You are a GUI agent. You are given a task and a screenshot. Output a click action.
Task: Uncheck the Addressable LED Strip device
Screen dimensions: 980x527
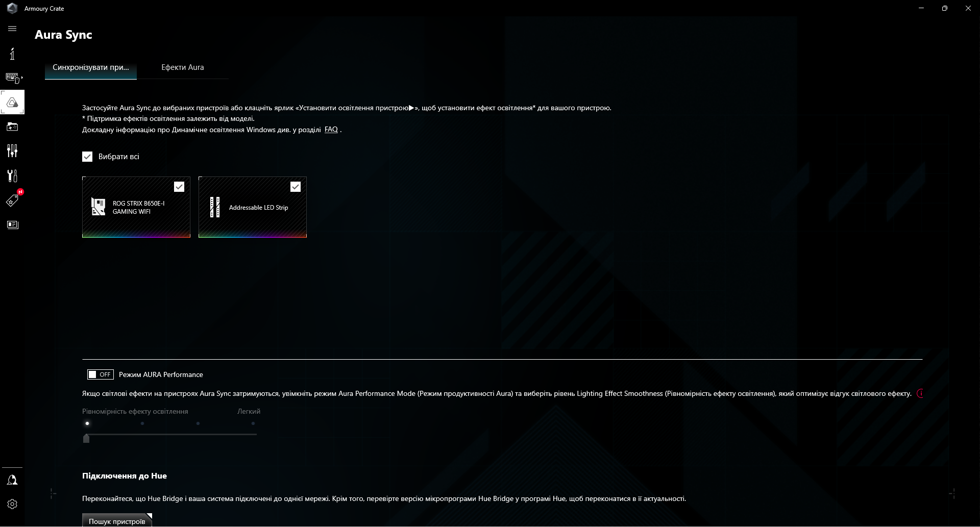pyautogui.click(x=296, y=186)
